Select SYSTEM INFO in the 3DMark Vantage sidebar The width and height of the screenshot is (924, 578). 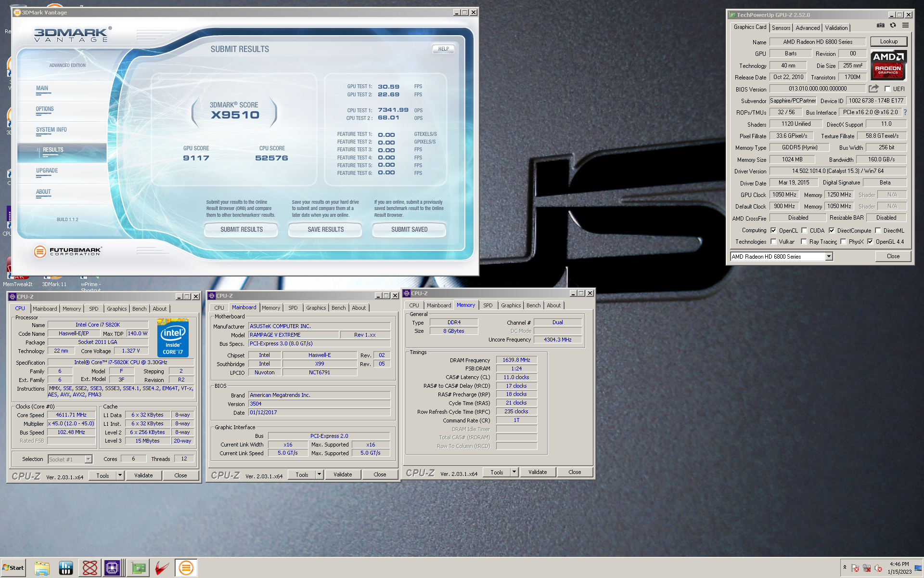(x=51, y=130)
